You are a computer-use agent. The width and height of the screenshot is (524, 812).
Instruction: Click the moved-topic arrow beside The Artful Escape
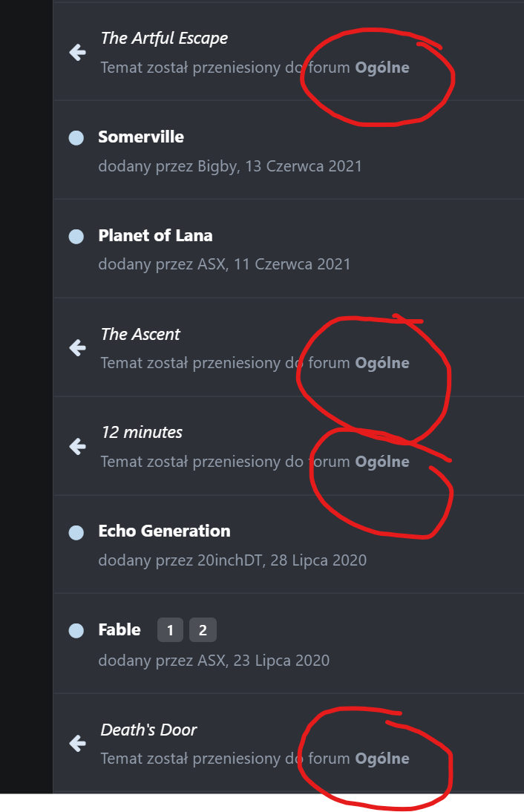click(x=78, y=52)
